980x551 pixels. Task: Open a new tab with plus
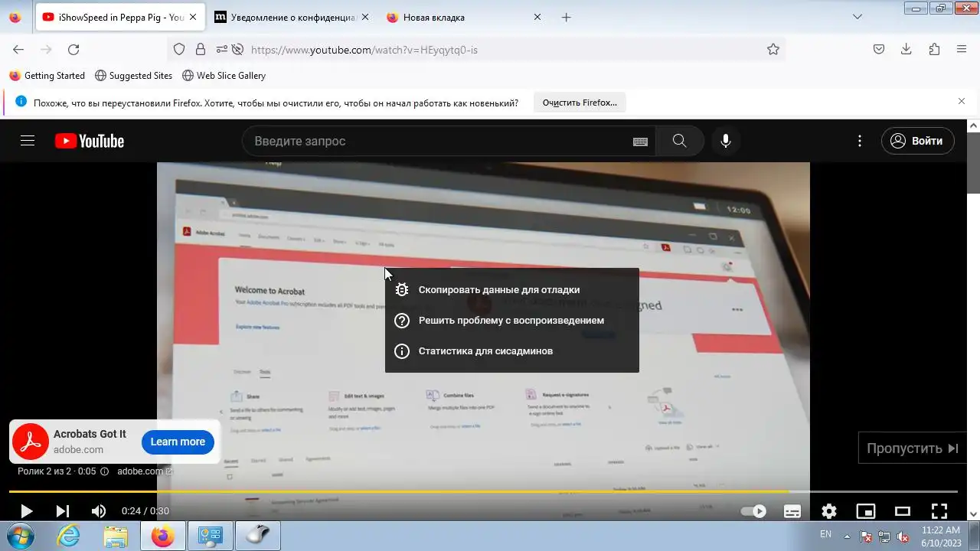click(x=567, y=17)
